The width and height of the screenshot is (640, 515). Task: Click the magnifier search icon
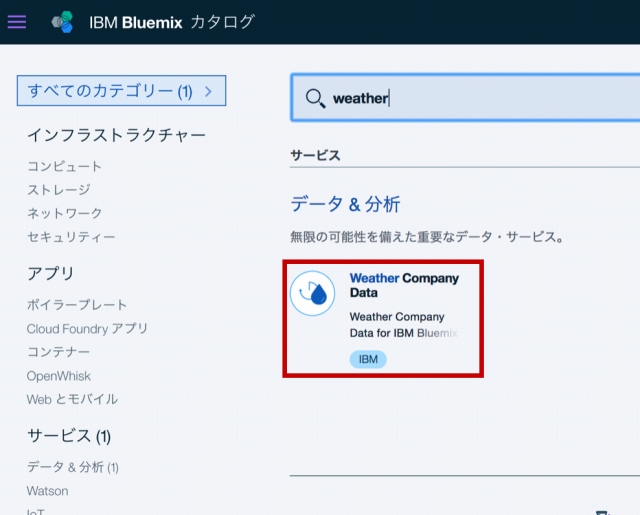315,98
